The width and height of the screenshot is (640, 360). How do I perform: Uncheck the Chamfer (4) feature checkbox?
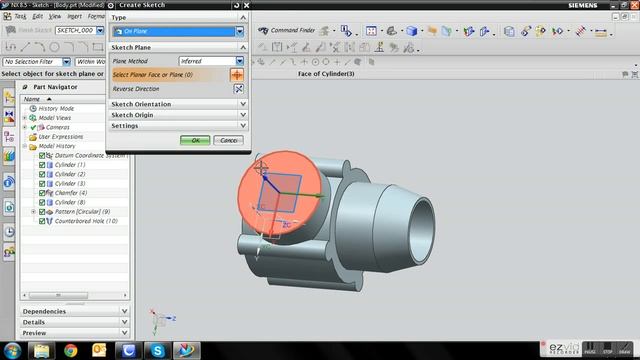click(x=42, y=193)
